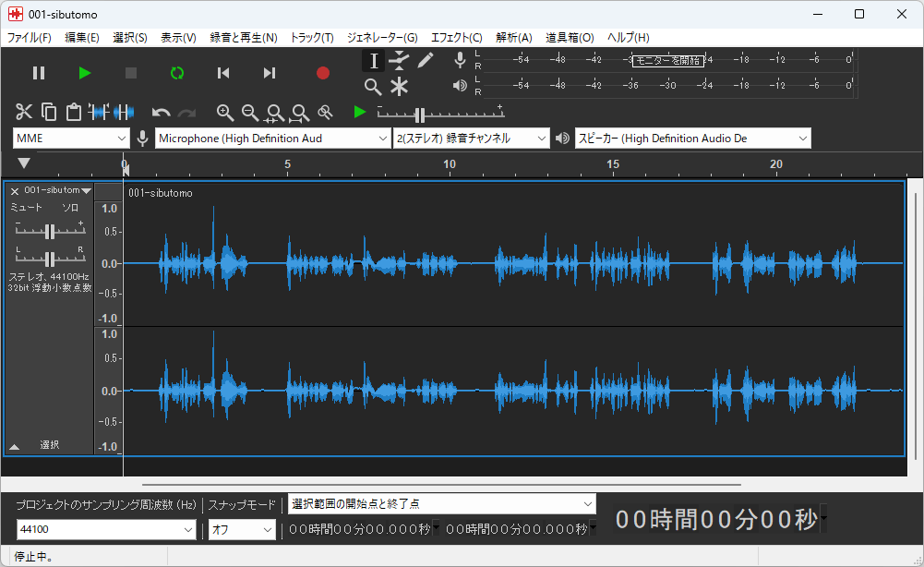Click the timeline options triangle at ruler left
924x567 pixels.
tap(24, 163)
